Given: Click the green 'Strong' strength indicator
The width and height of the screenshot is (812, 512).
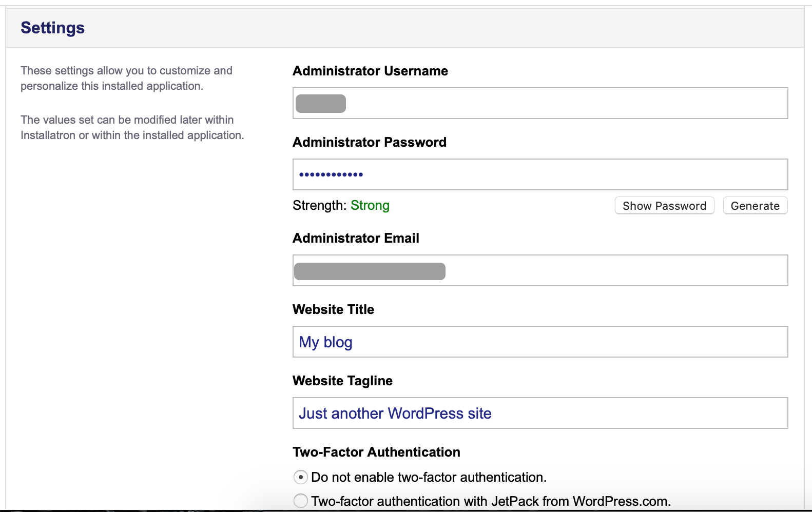Looking at the screenshot, I should [370, 205].
